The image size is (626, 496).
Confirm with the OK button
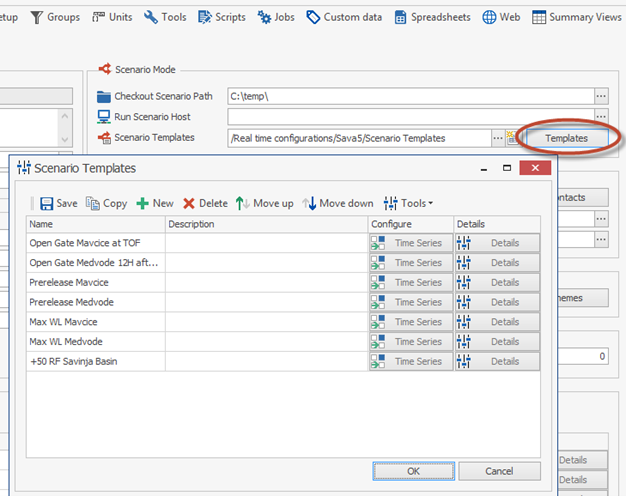tap(414, 471)
